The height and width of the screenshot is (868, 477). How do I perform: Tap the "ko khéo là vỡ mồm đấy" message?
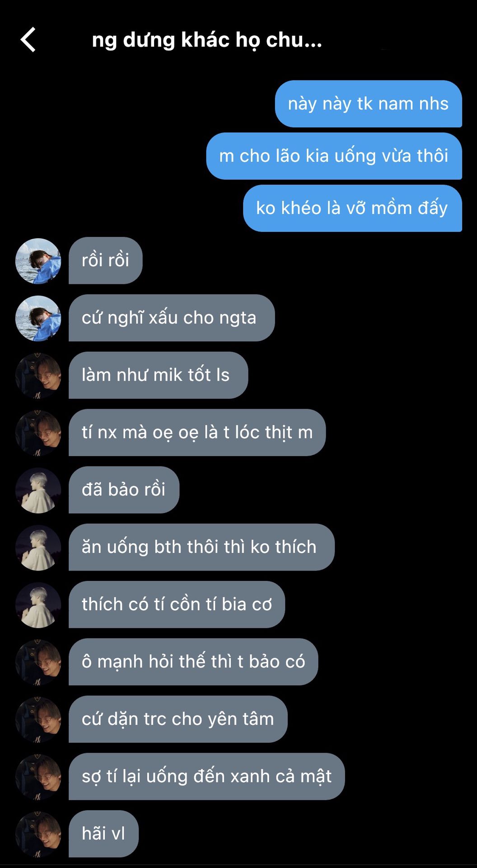click(x=352, y=208)
